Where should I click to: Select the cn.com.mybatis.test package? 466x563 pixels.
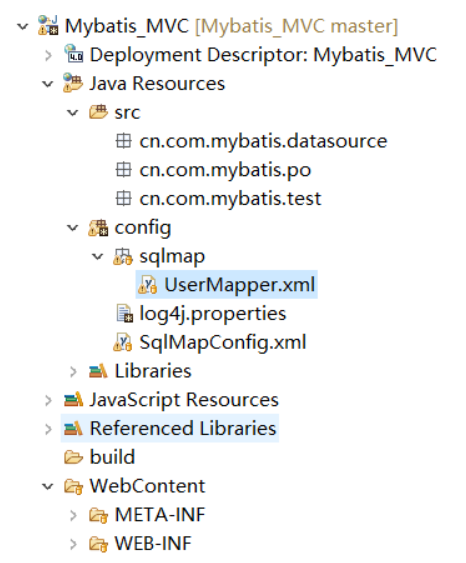point(230,198)
